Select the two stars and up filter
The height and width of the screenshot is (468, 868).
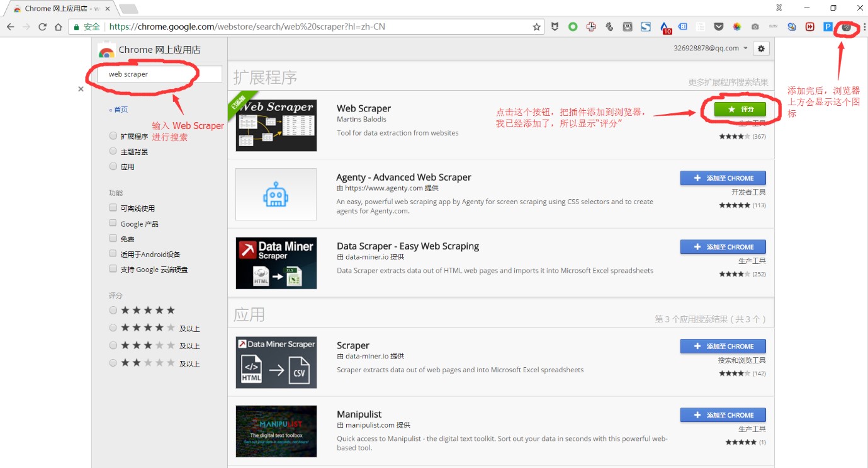pyautogui.click(x=113, y=363)
